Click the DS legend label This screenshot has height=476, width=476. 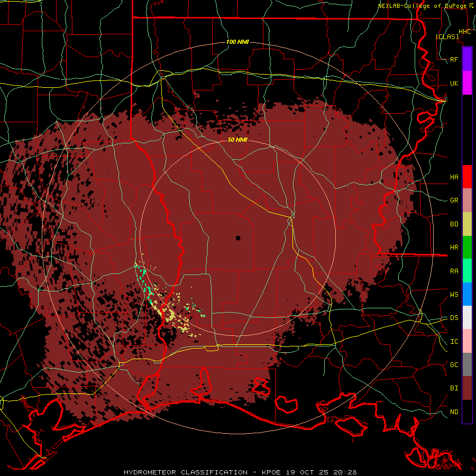[454, 318]
